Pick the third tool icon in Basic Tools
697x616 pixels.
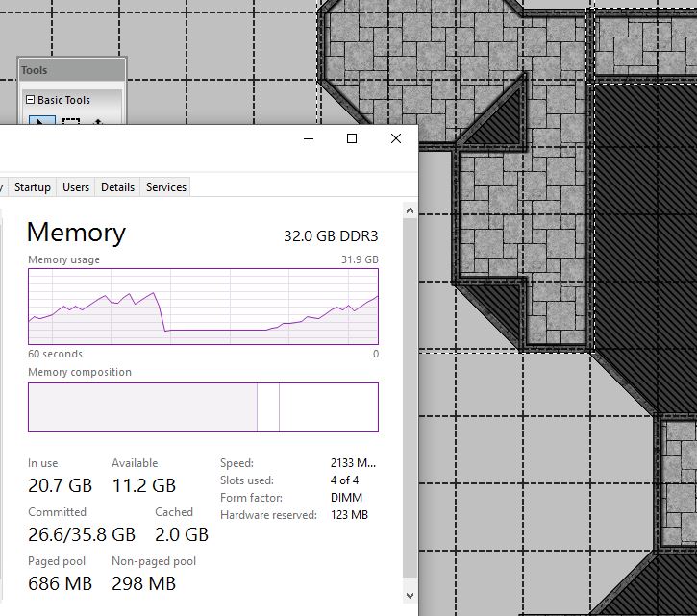click(98, 121)
